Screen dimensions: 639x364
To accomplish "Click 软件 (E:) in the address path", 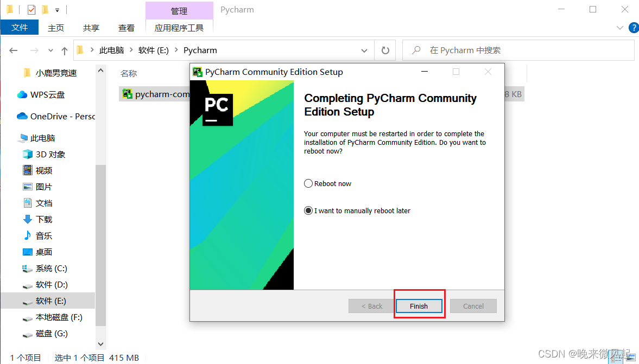I will pyautogui.click(x=153, y=50).
